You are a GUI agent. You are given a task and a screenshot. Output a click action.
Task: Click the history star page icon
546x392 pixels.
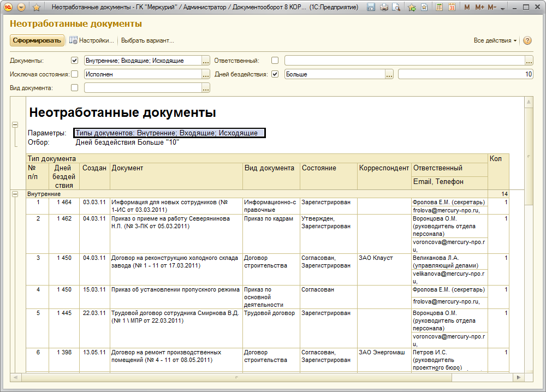click(424, 7)
